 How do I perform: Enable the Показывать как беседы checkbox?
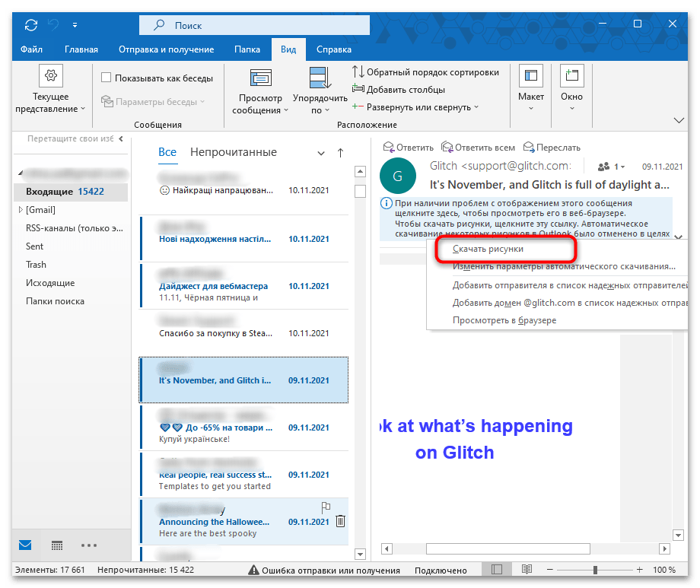pos(107,78)
